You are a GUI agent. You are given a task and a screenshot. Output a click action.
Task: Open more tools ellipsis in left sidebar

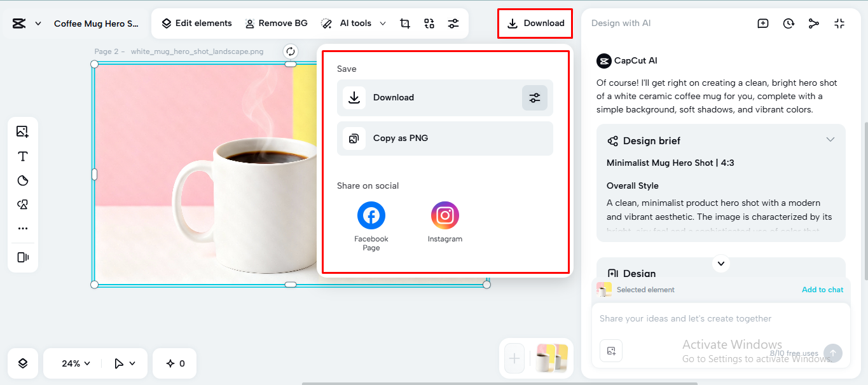[x=23, y=229]
